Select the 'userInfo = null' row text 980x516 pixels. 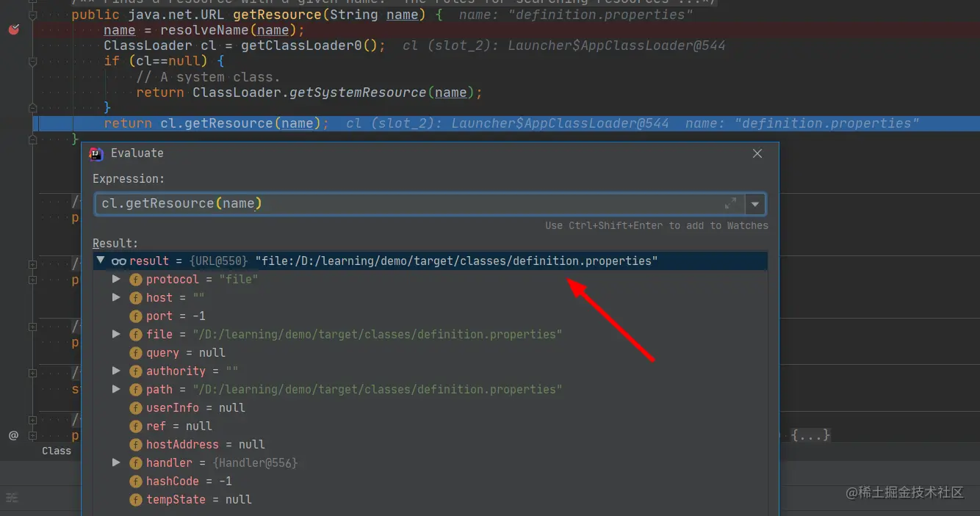[195, 408]
